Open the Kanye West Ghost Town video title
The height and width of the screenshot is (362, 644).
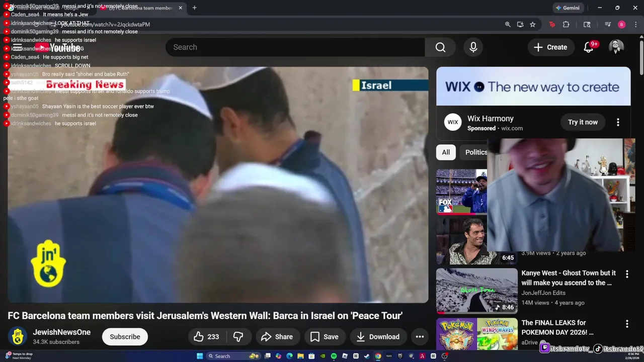click(569, 278)
